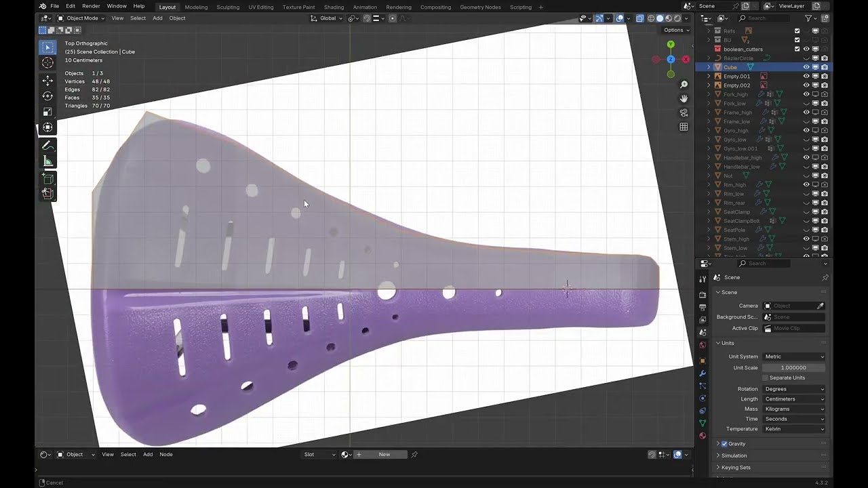Open the Output properties tab
Viewport: 868px width, 488px height.
(703, 308)
